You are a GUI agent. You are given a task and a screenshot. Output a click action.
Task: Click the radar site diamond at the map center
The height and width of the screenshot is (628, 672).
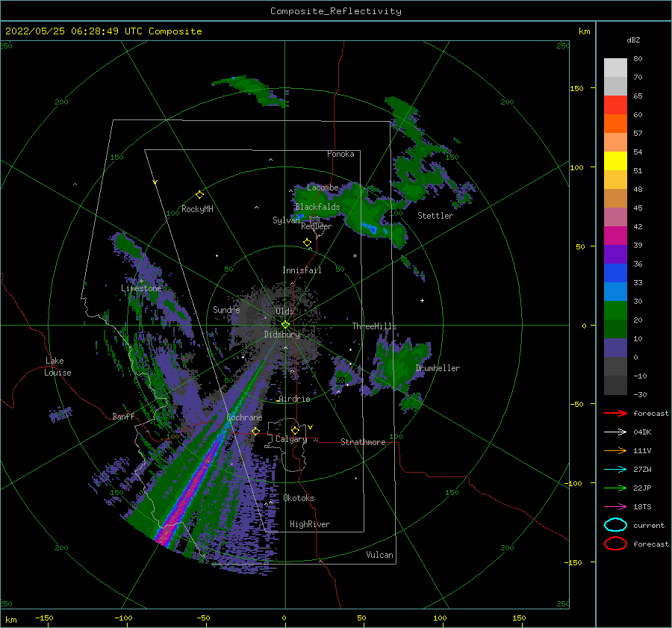pyautogui.click(x=285, y=325)
